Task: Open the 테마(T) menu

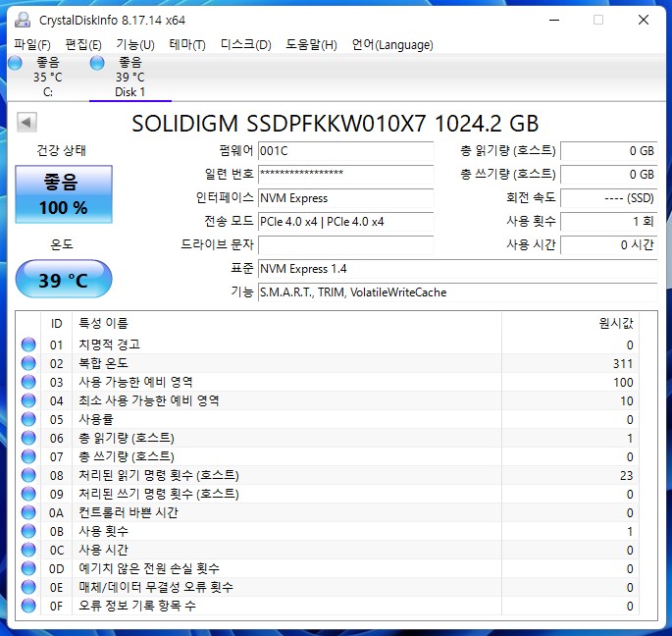Action: coord(187,44)
